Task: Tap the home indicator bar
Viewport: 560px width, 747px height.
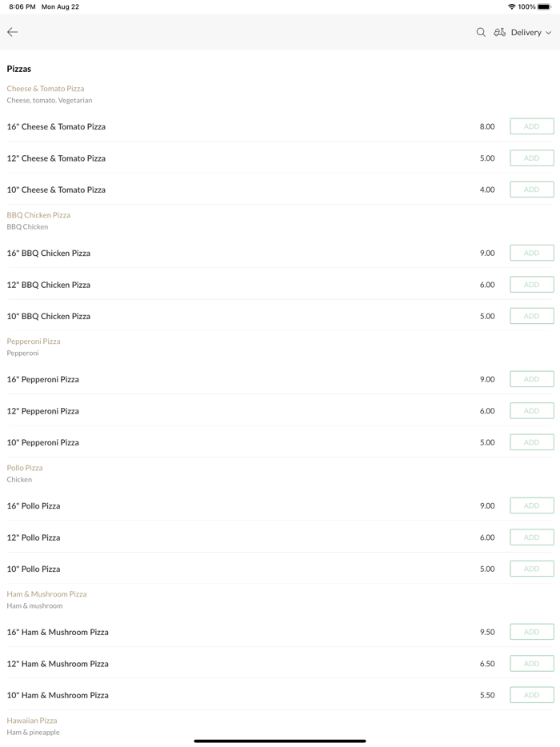Action: pos(280,741)
